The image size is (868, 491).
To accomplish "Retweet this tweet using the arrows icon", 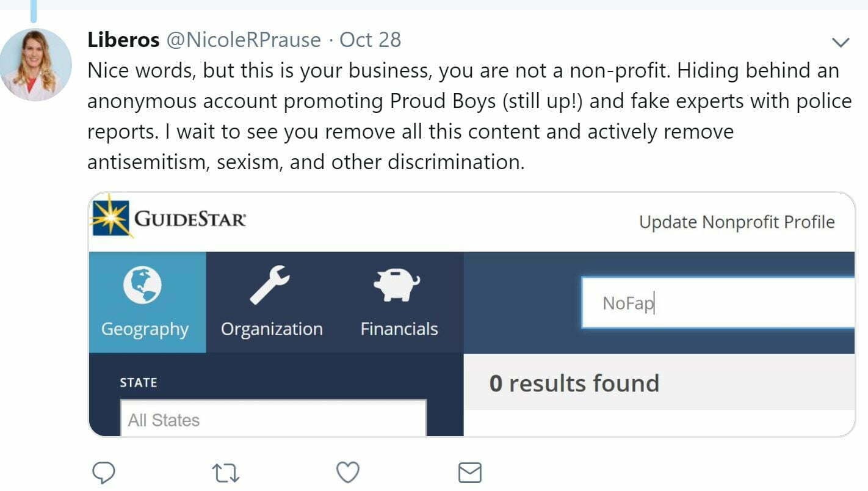I will [x=225, y=472].
